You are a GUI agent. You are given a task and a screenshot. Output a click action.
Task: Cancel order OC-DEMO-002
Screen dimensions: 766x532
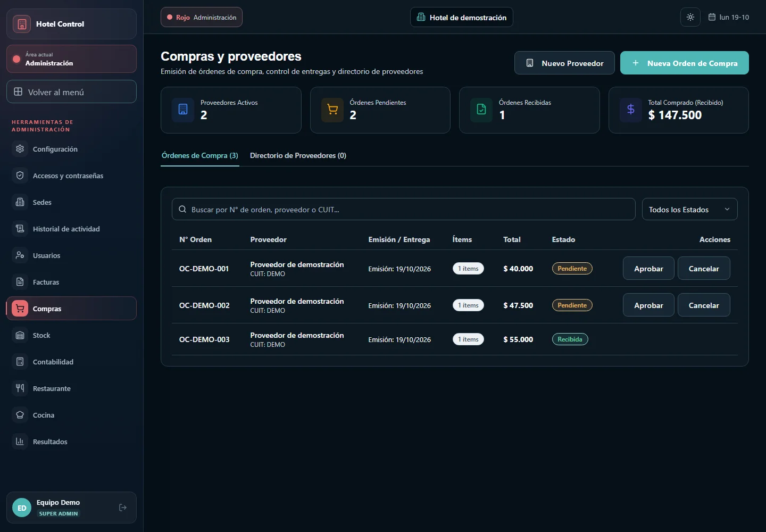click(704, 305)
